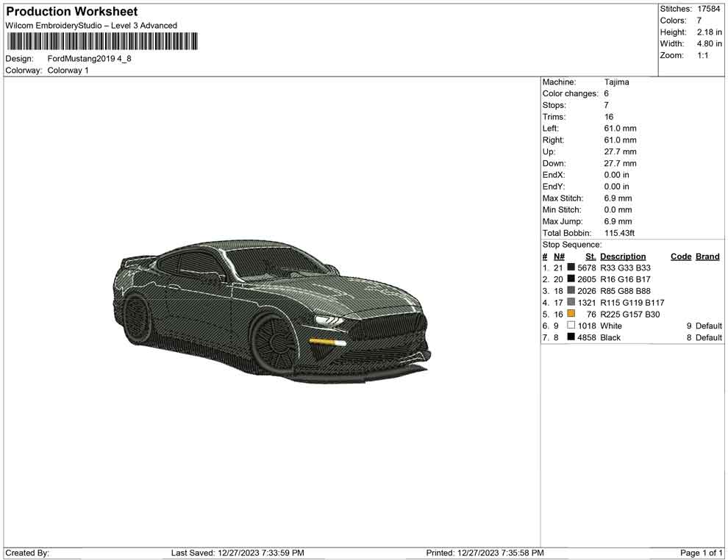Select the Stitches value 17584
The width and height of the screenshot is (728, 560).
(710, 9)
